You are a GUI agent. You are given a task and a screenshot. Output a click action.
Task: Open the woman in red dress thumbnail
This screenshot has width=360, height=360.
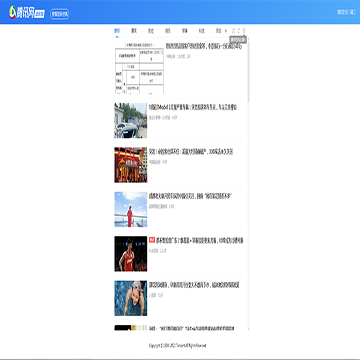point(131,209)
